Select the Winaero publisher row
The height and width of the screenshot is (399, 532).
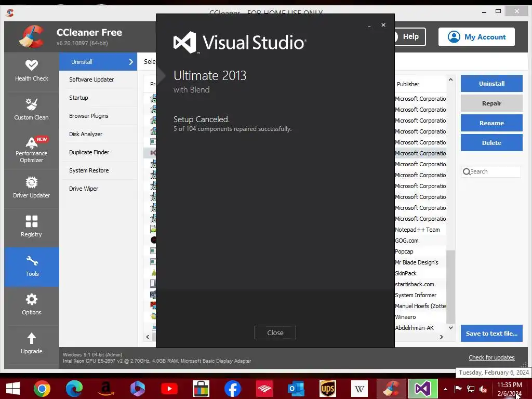click(420, 317)
